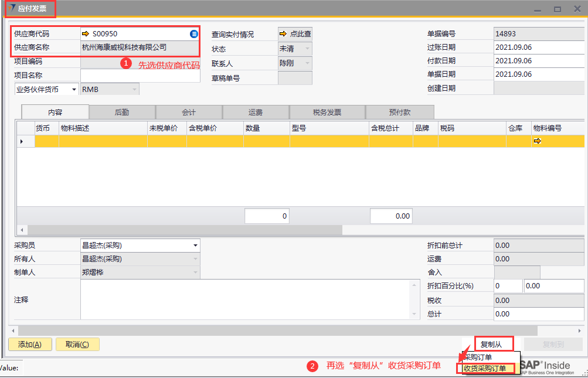The height and width of the screenshot is (378, 588).
Task: Open the 联系人 dropdown showing 陈刚
Action: coord(307,63)
